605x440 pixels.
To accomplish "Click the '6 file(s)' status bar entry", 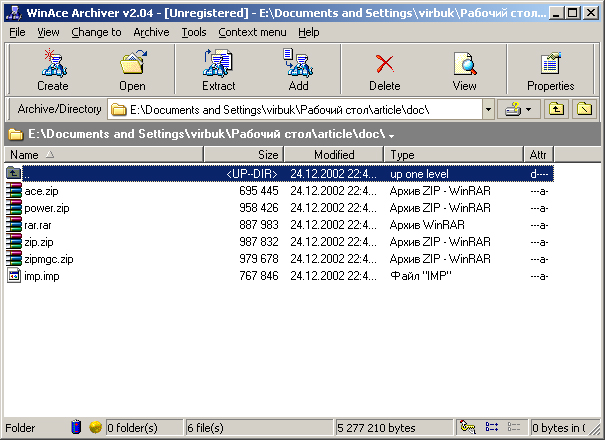I will tap(259, 427).
